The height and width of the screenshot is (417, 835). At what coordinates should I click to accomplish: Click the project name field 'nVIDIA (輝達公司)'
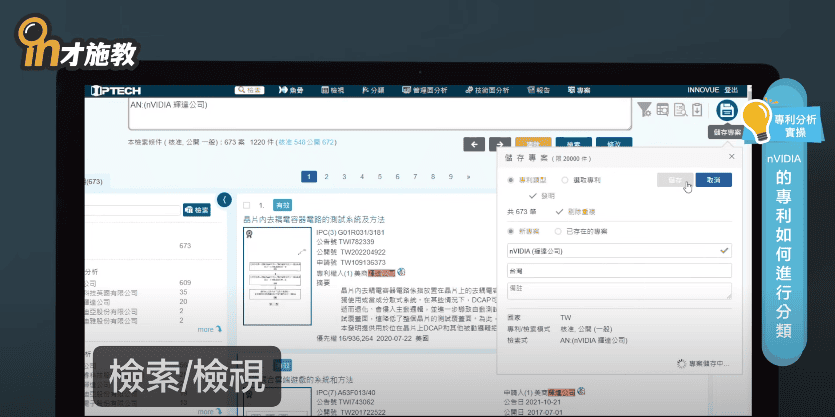[612, 251]
